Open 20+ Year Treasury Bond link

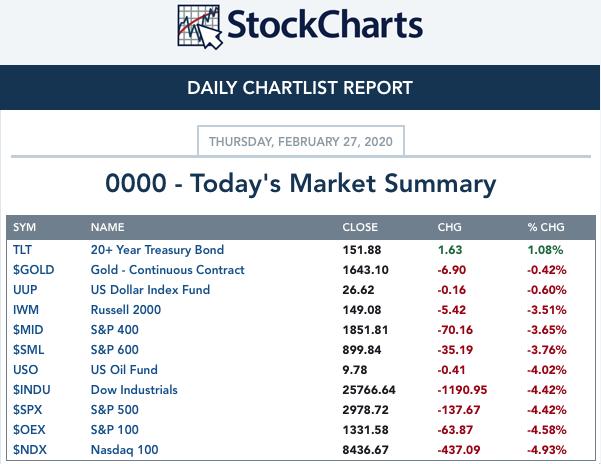[x=157, y=250]
